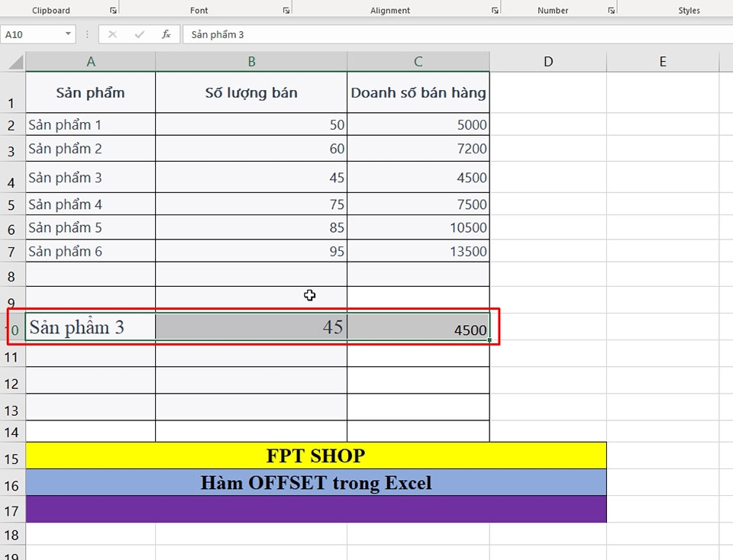Select cell 'Sản phẩm 4'
The height and width of the screenshot is (560, 733).
91,204
